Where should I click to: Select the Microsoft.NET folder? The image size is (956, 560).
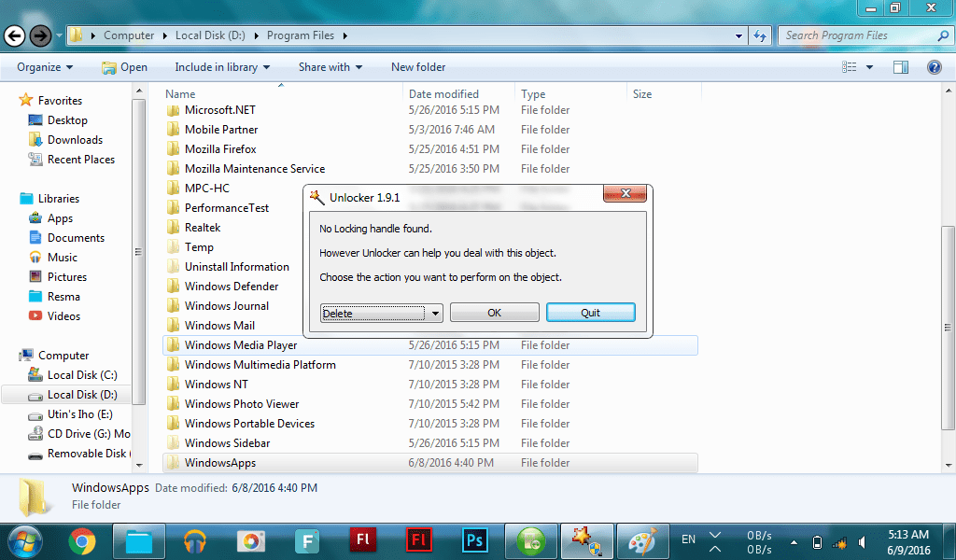pos(219,110)
